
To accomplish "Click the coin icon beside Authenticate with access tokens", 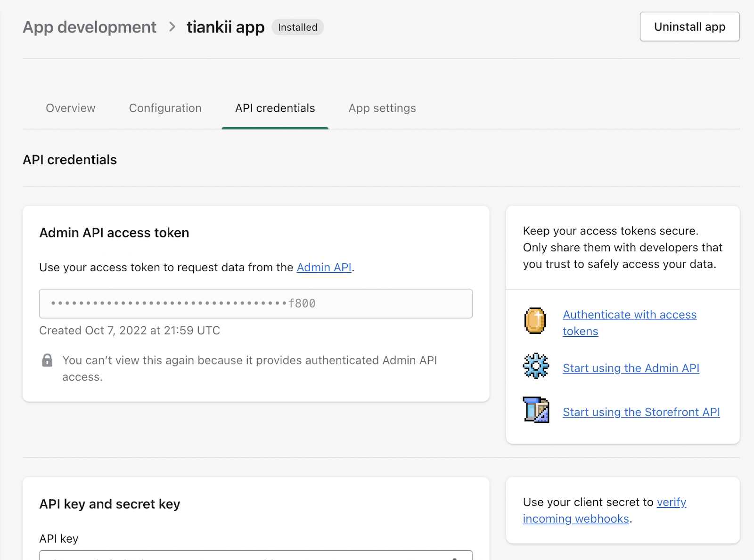I will point(535,321).
